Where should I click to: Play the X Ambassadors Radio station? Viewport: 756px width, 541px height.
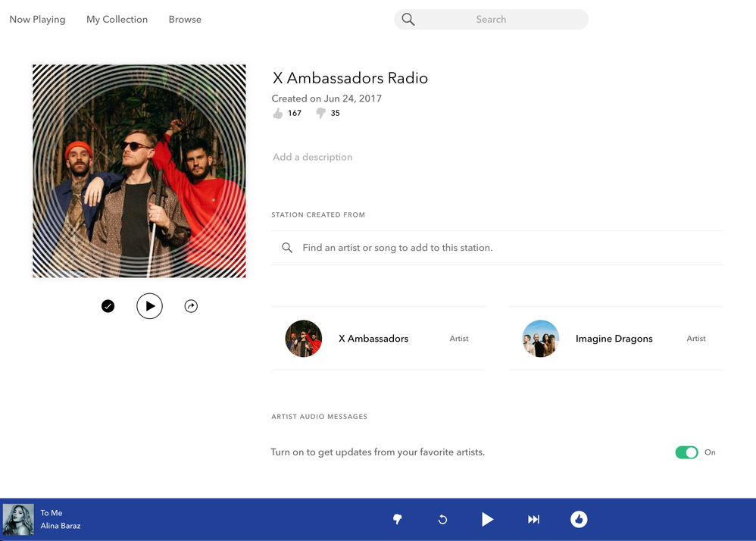click(x=149, y=306)
